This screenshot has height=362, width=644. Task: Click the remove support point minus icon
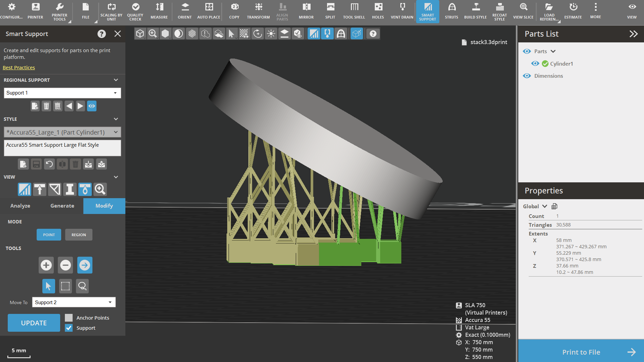coord(66,265)
